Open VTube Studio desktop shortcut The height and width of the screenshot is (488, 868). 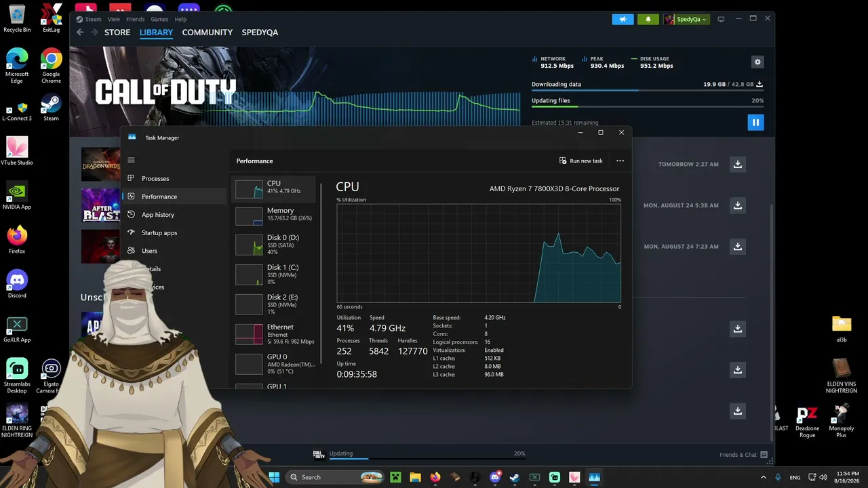tap(17, 150)
